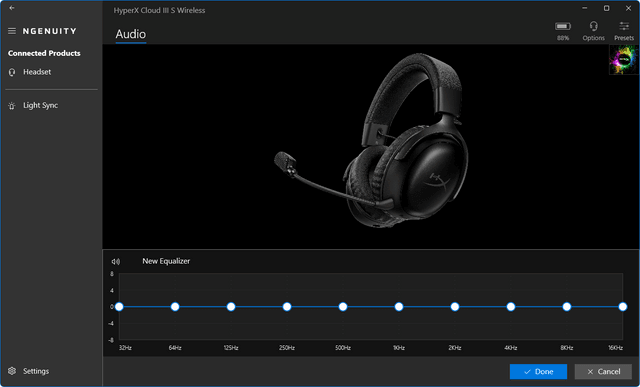Open the Light Sync section
640x387 pixels.
pos(40,105)
